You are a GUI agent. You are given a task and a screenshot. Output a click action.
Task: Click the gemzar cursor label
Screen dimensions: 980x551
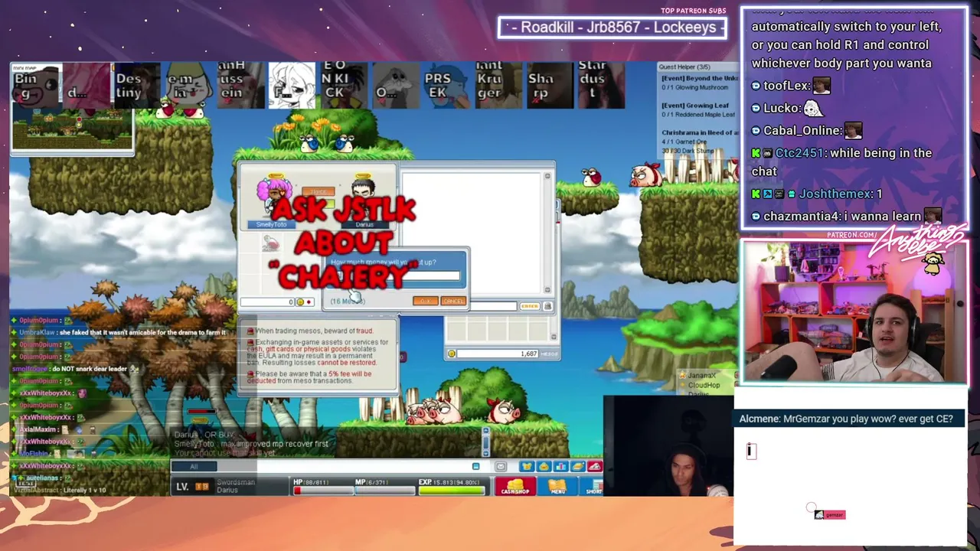pos(830,514)
